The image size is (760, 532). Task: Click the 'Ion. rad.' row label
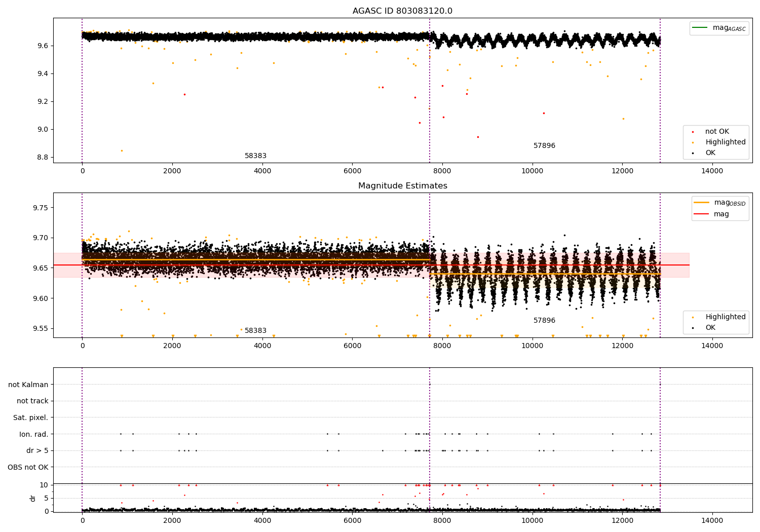(34, 434)
